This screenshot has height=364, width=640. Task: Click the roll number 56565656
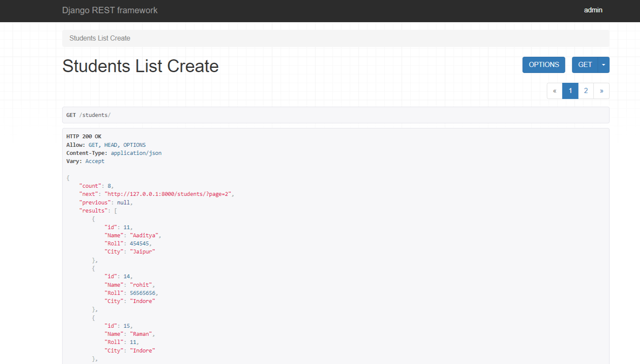(143, 293)
